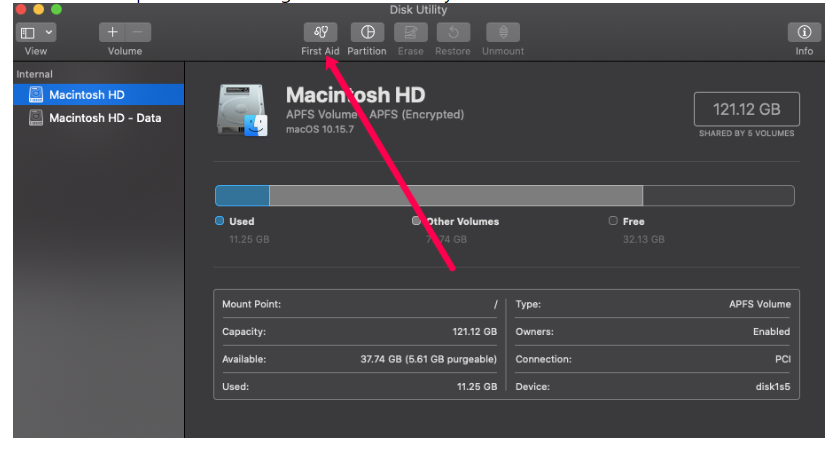This screenshot has width=839, height=452.
Task: Add a volume with the plus button
Action: (x=112, y=33)
